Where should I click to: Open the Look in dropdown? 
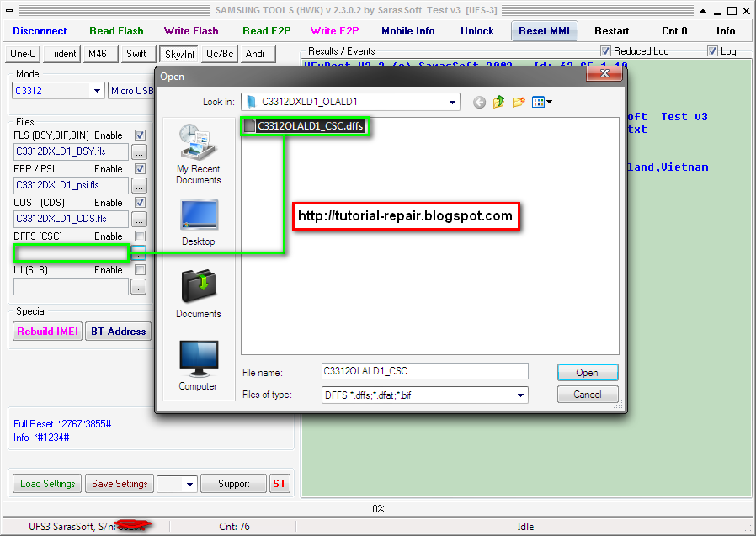(x=452, y=101)
